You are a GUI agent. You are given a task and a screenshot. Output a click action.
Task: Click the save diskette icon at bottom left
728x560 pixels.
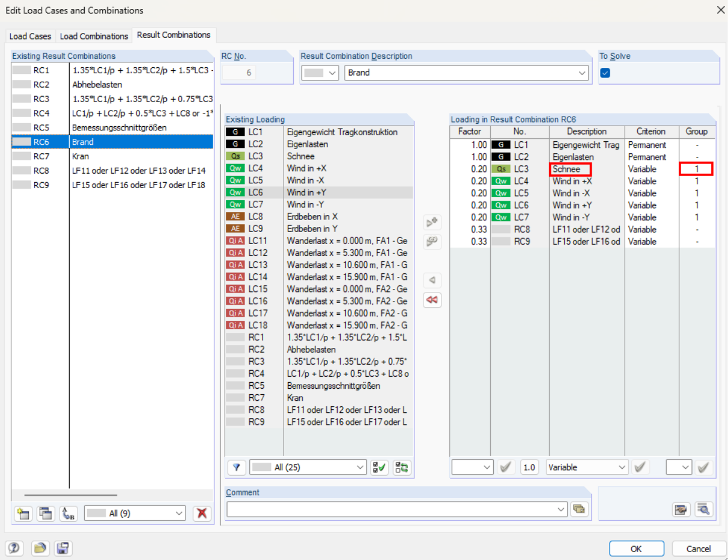[x=62, y=548]
